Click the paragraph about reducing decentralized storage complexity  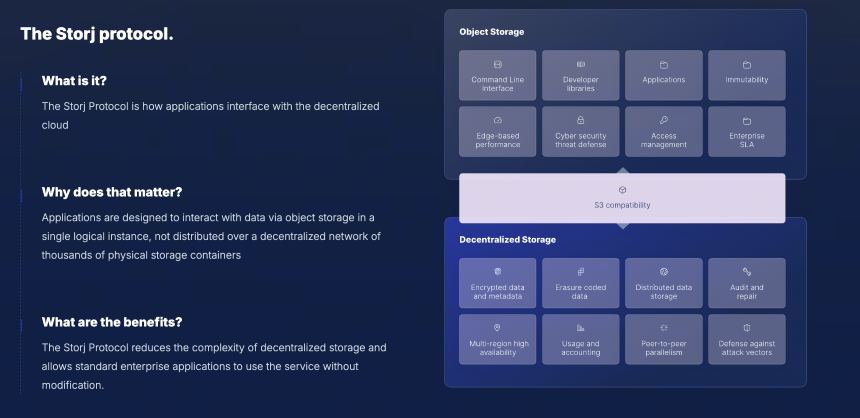[x=214, y=366]
